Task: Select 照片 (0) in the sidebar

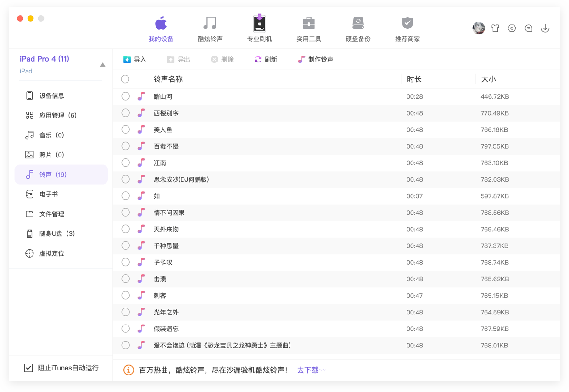Action: point(61,155)
